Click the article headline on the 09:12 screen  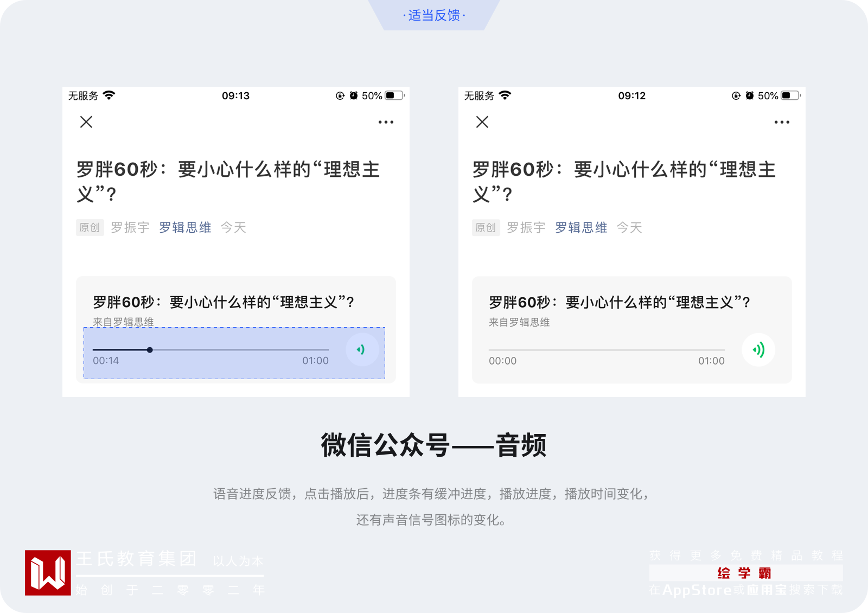(624, 181)
